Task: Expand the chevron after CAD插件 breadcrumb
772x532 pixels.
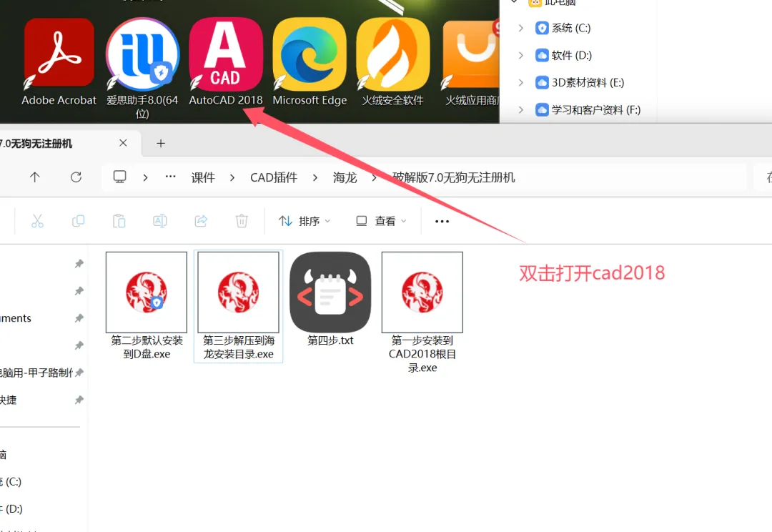Action: tap(315, 177)
